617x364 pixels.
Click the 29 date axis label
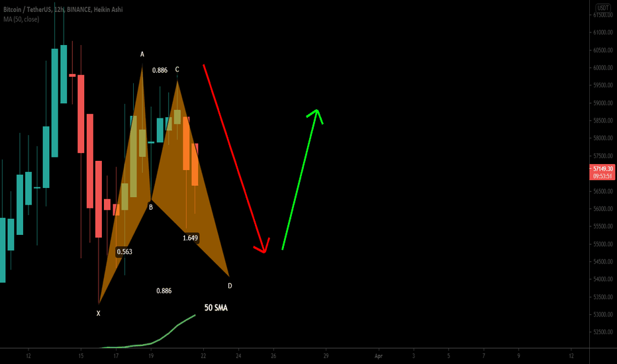(x=326, y=356)
